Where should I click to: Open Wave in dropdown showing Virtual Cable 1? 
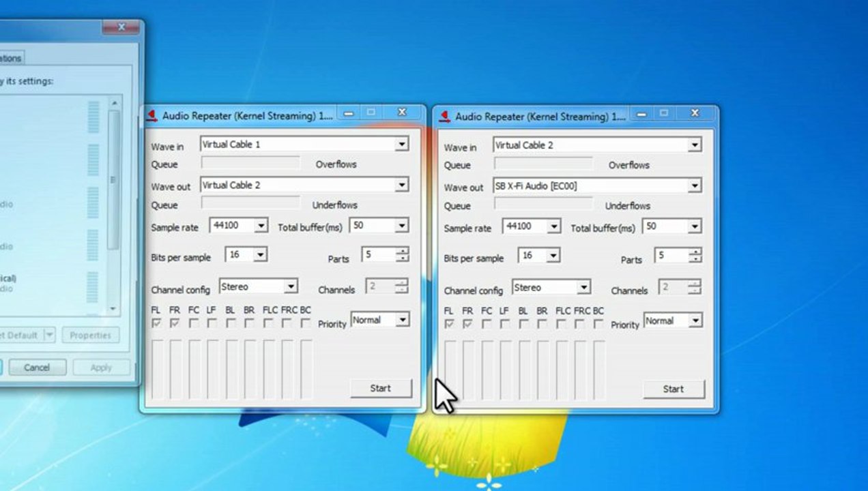click(304, 144)
